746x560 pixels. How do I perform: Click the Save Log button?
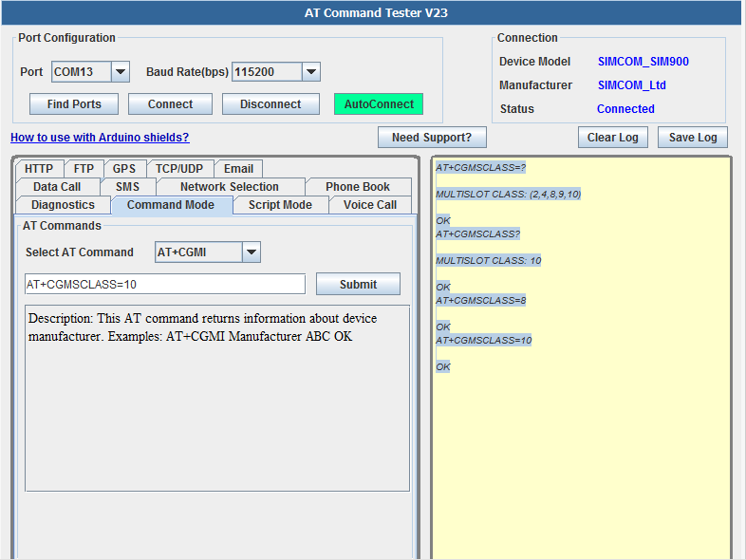693,138
